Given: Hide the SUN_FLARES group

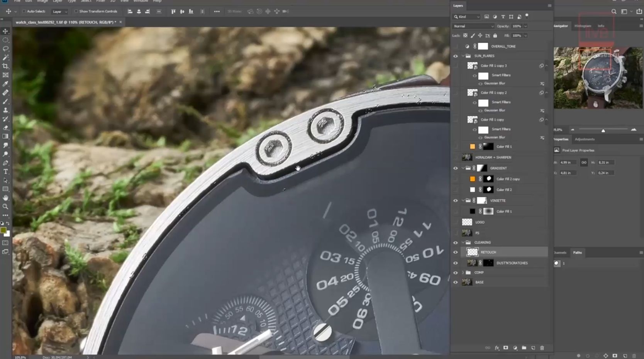Looking at the screenshot, I should [456, 56].
